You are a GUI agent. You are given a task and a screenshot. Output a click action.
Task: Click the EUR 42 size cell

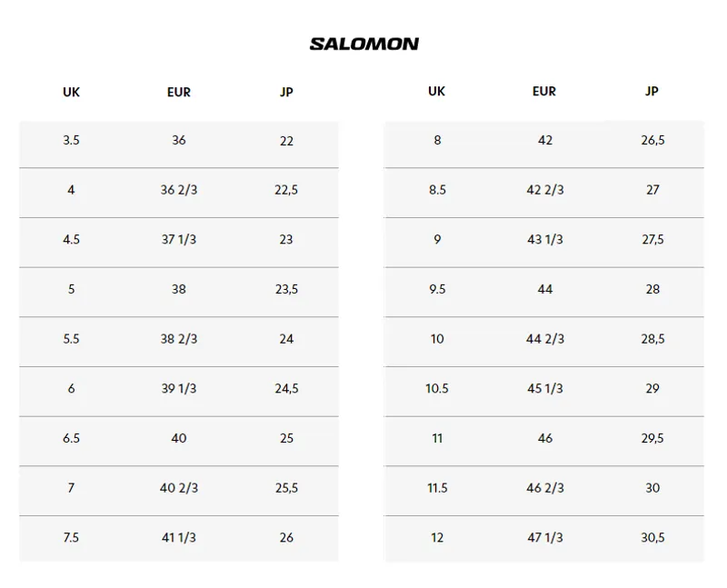point(545,140)
